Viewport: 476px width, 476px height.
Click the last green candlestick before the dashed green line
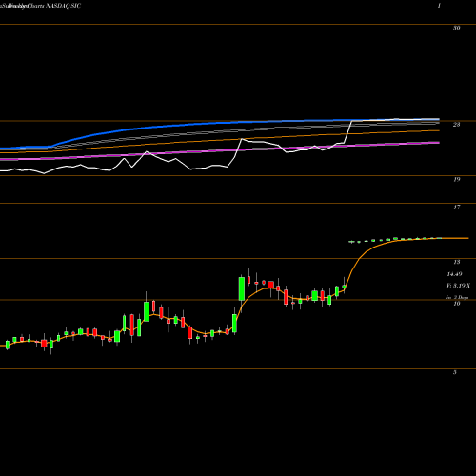point(344,287)
